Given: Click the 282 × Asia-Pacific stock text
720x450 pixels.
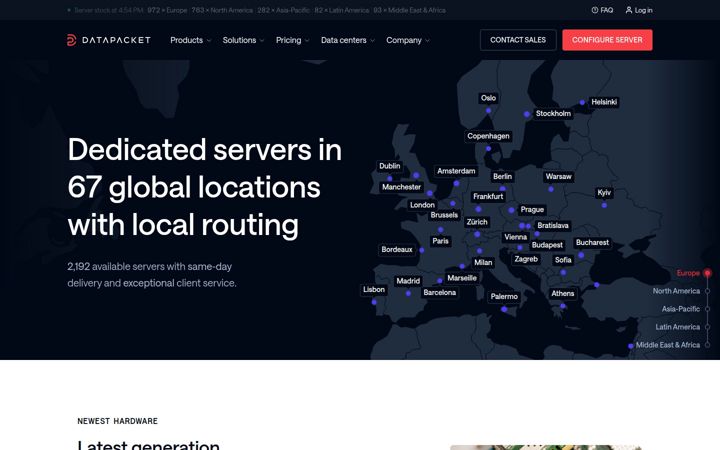Looking at the screenshot, I should (x=283, y=10).
